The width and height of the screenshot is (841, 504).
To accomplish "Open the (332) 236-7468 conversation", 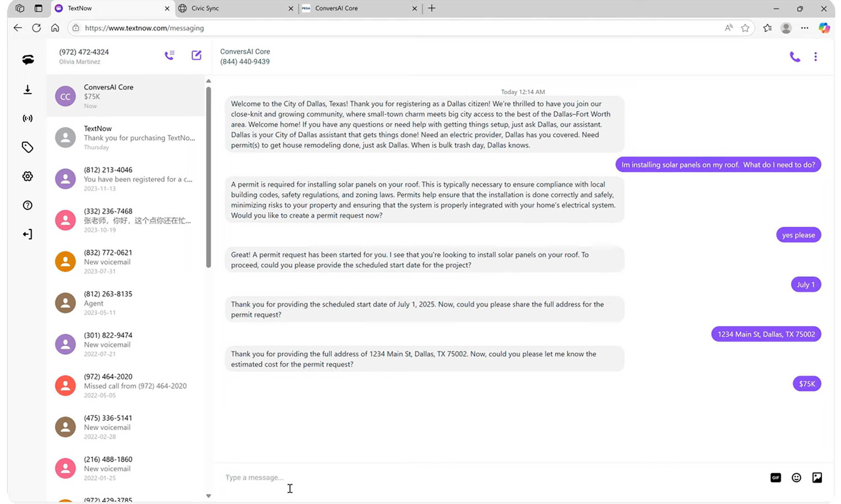I will (x=125, y=220).
